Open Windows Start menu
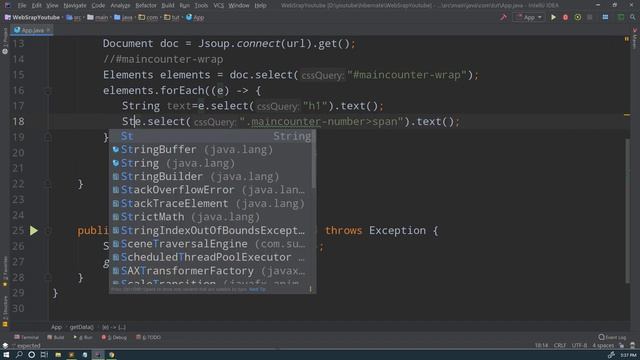640x360 pixels. click(6, 355)
